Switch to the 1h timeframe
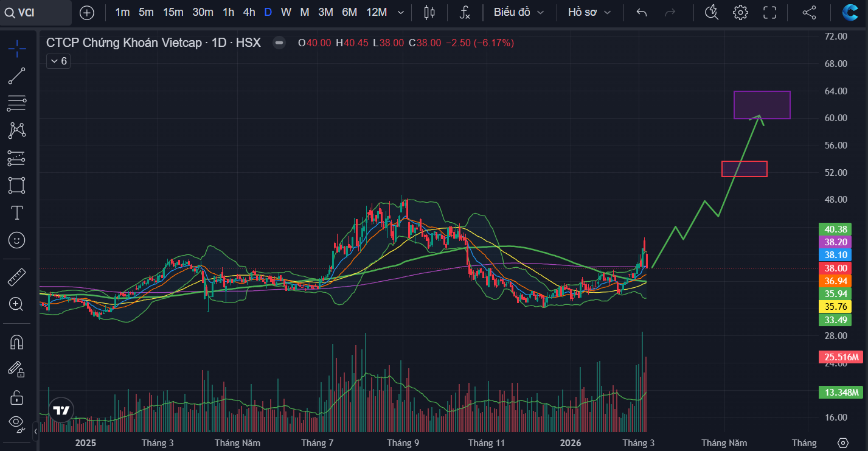This screenshot has height=451, width=868. pos(228,12)
